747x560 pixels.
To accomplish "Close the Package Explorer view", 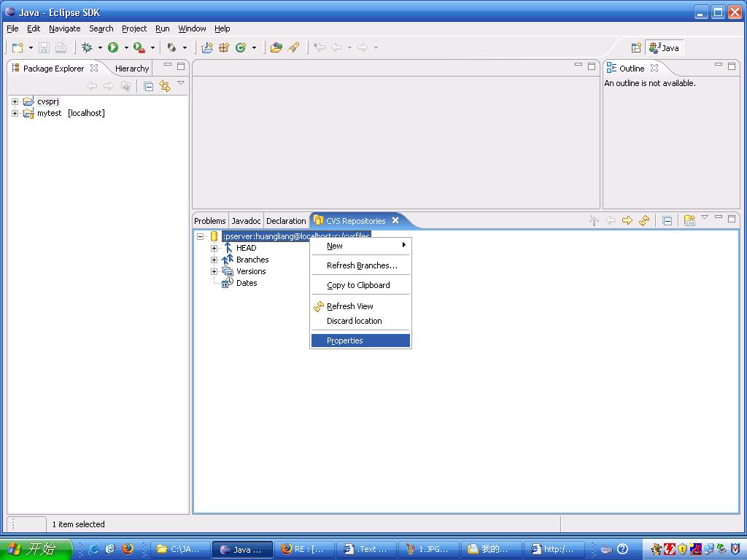I will pyautogui.click(x=94, y=68).
